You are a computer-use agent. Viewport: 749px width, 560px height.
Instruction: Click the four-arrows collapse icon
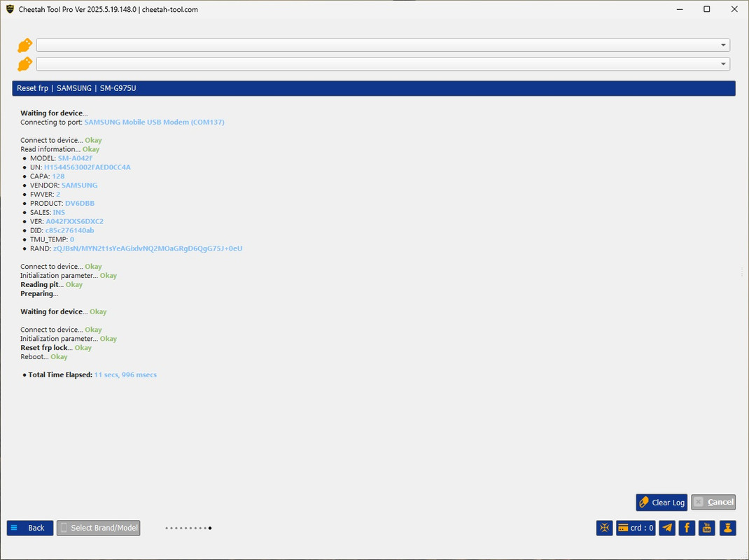(604, 528)
